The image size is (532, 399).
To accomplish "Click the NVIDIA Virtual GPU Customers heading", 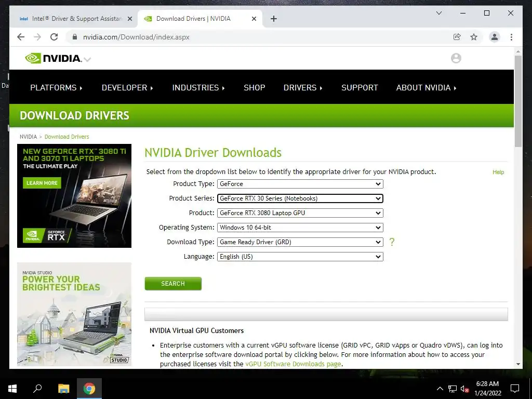I will click(196, 331).
